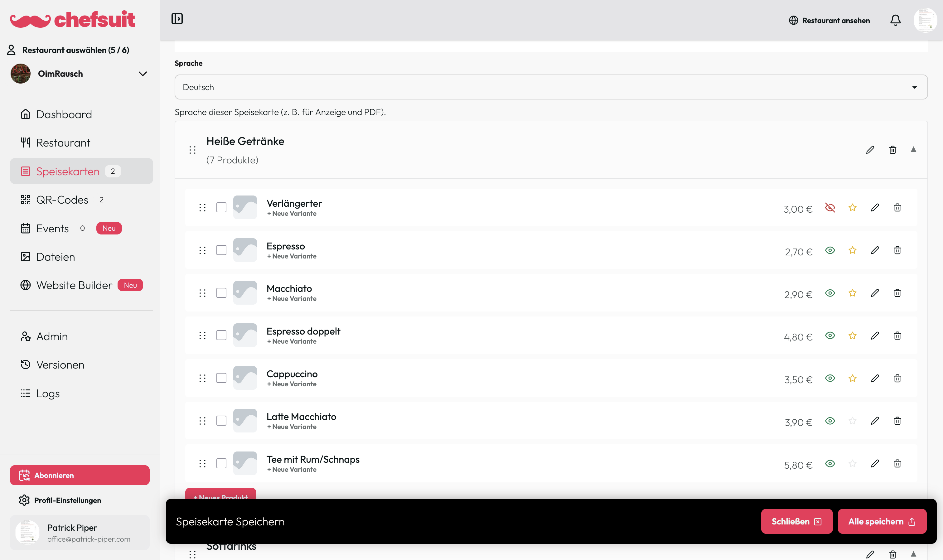Open Website Builder in the sidebar

[81, 285]
